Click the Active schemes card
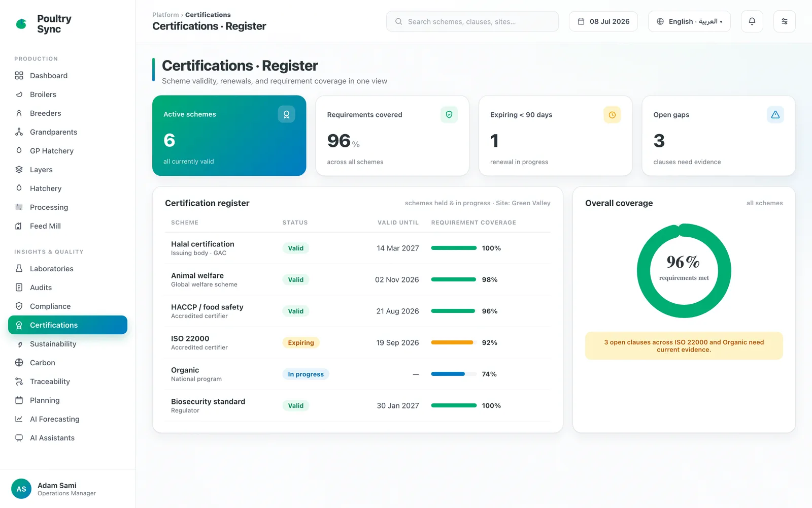This screenshot has height=508, width=812. click(x=229, y=136)
